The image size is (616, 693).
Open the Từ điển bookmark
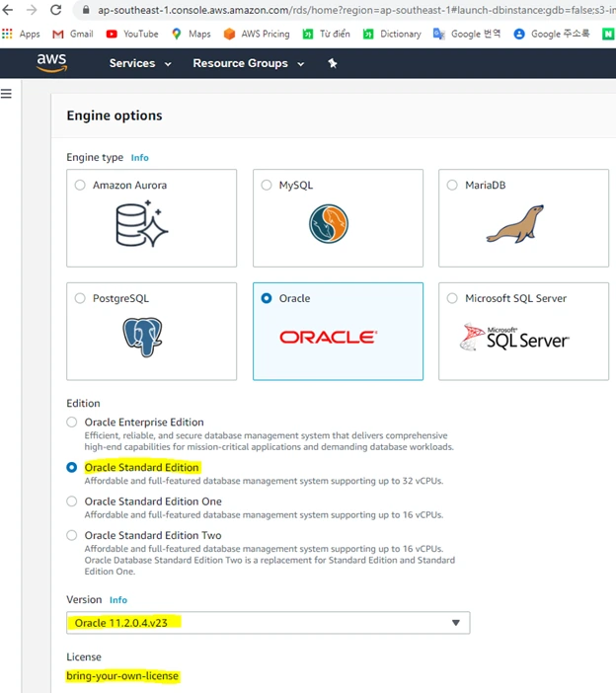point(326,34)
